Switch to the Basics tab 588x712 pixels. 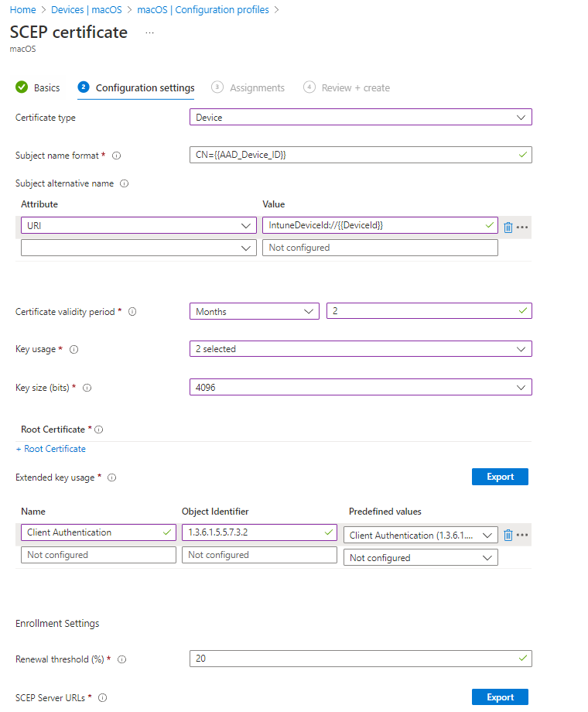click(x=46, y=87)
